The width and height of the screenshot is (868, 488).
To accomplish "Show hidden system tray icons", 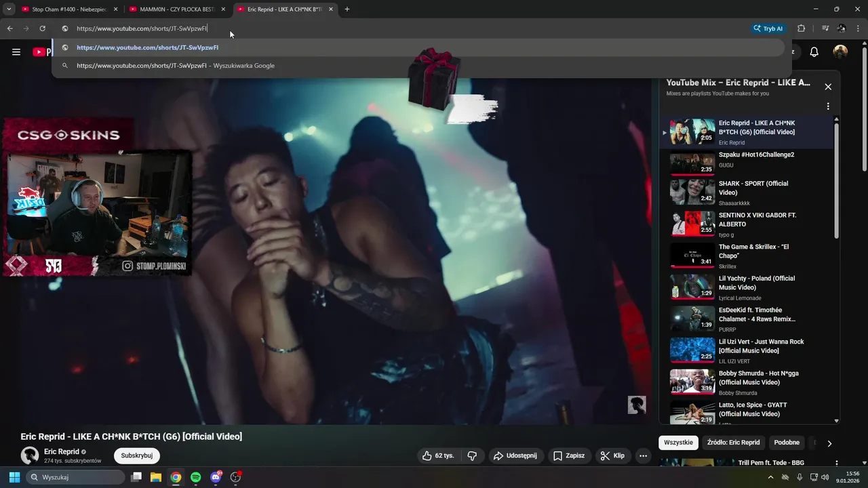I will (770, 477).
